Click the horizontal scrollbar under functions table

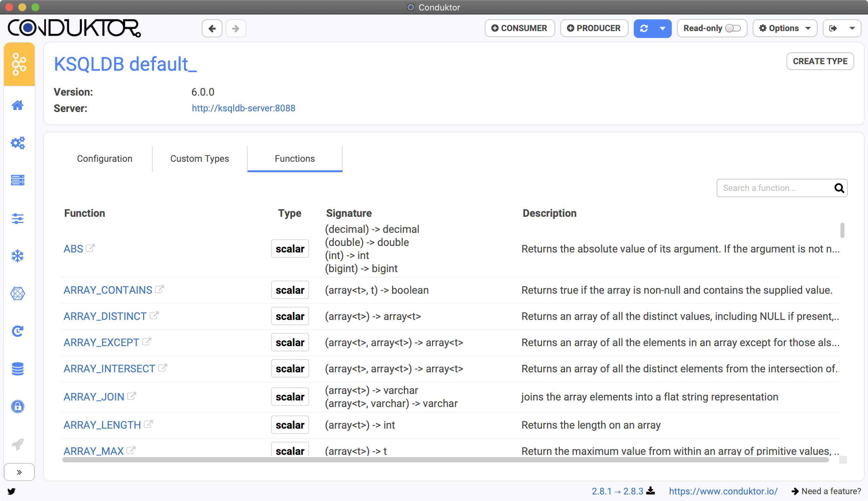(445, 460)
